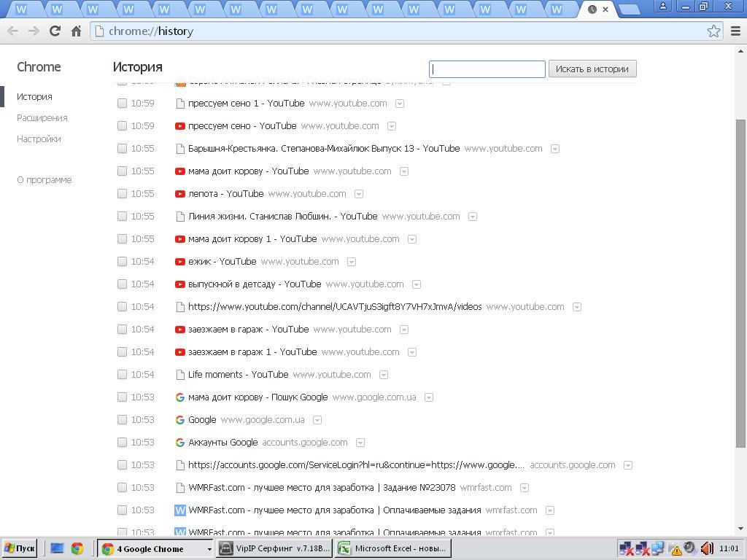The image size is (747, 560).
Task: Open the new tab button
Action: [x=629, y=9]
